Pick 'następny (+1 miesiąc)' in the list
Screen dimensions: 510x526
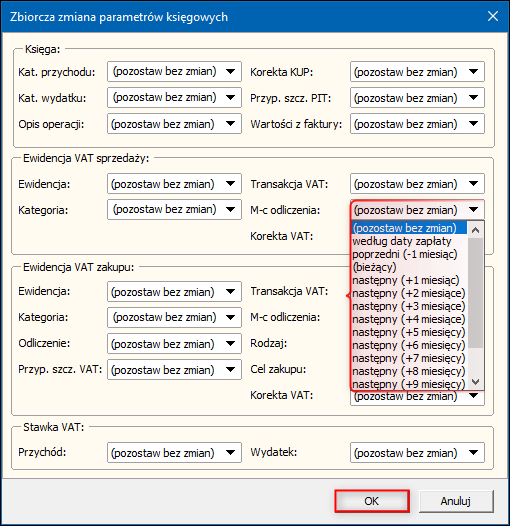coord(409,280)
